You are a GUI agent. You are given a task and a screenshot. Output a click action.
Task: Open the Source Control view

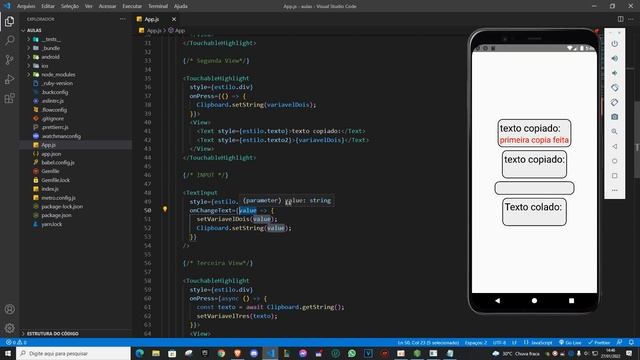click(9, 60)
